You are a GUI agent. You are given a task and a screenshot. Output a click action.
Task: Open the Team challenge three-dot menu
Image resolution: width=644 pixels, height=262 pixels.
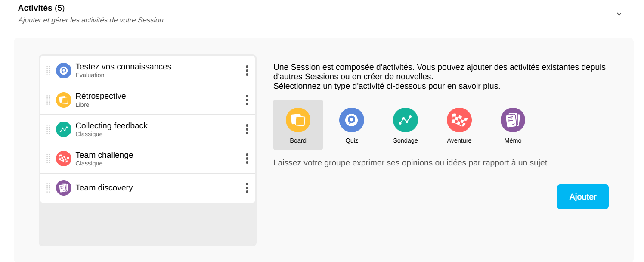tap(247, 159)
